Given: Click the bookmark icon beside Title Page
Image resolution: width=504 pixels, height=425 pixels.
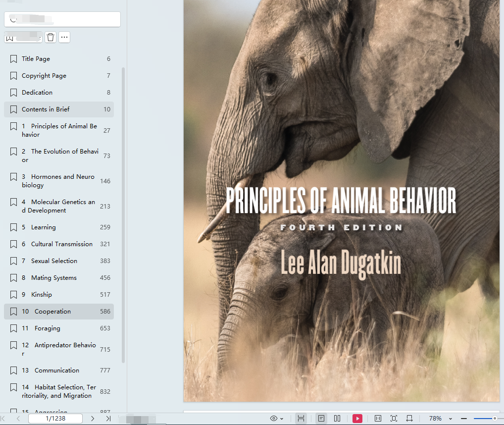Looking at the screenshot, I should click(x=13, y=59).
